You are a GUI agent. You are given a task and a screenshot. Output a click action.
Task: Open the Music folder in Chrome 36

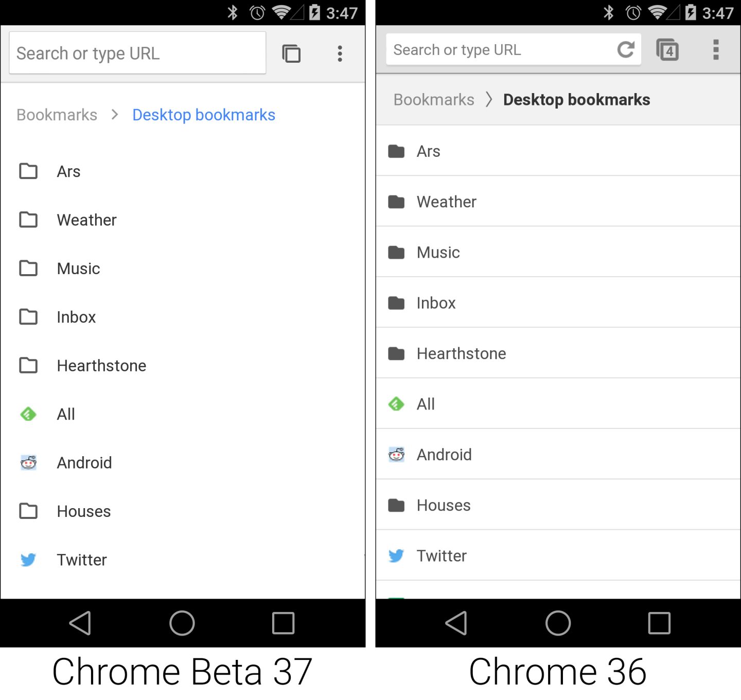pos(438,252)
